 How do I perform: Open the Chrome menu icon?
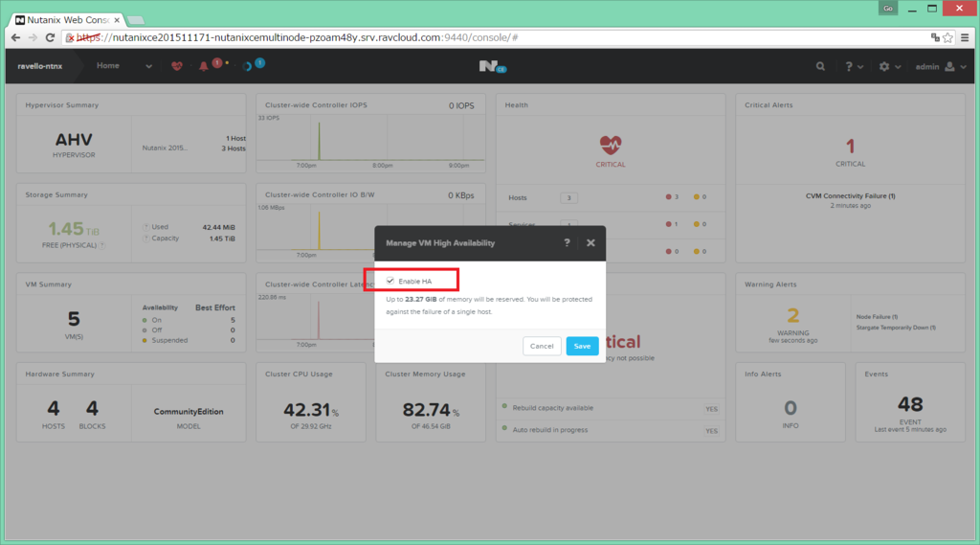coord(965,37)
